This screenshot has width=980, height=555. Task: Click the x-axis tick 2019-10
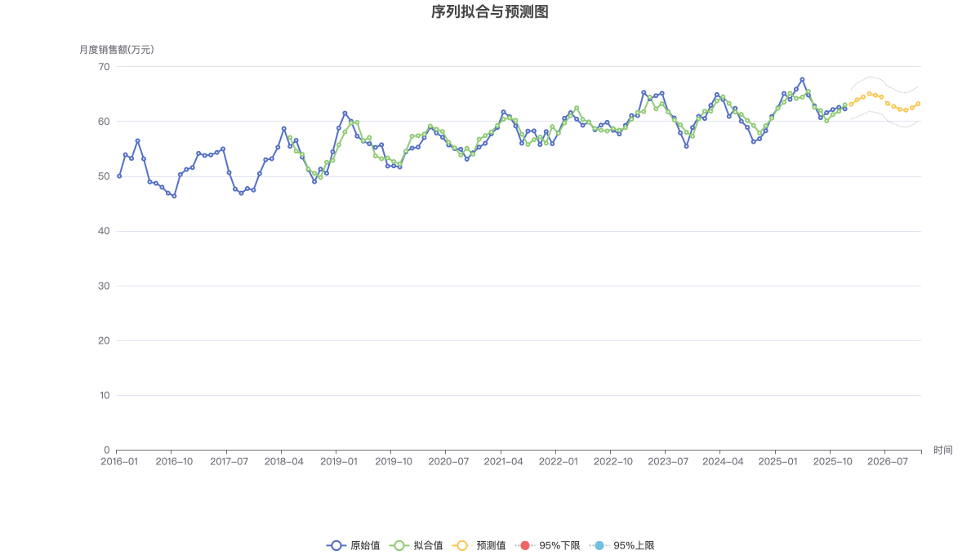[x=394, y=461]
